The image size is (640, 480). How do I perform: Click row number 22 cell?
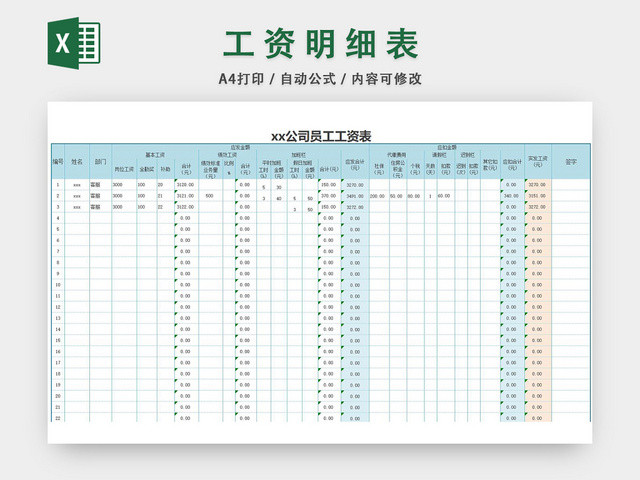(58, 418)
